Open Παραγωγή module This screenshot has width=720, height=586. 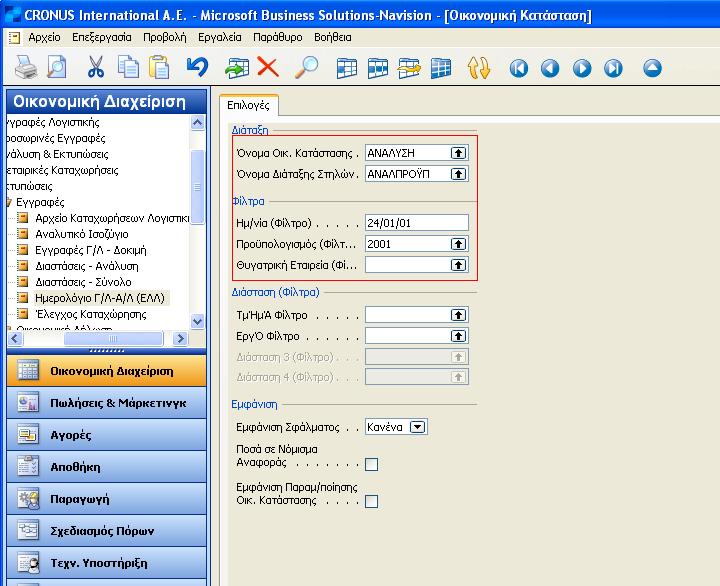(107, 499)
